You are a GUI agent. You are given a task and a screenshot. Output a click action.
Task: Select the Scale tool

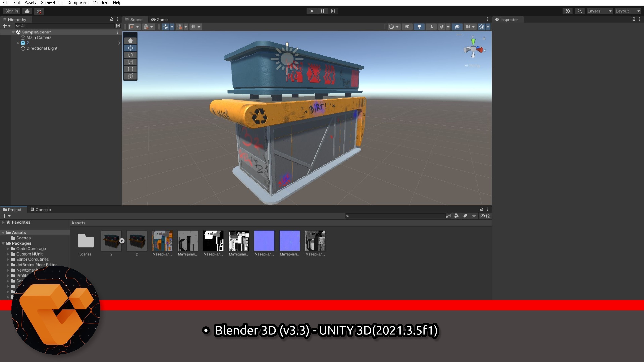pos(130,62)
